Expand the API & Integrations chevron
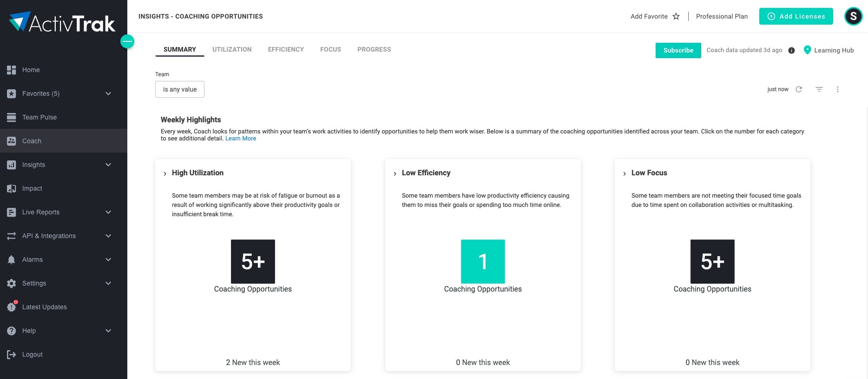The width and height of the screenshot is (868, 379). pyautogui.click(x=108, y=236)
